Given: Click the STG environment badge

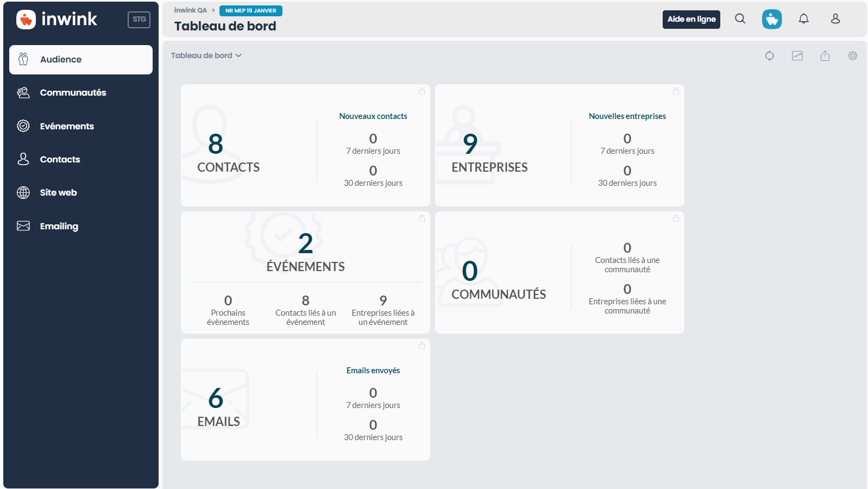Looking at the screenshot, I should tap(139, 20).
